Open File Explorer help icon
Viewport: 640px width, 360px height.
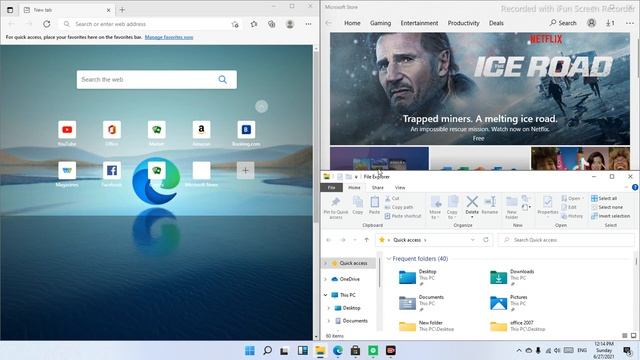pyautogui.click(x=635, y=187)
